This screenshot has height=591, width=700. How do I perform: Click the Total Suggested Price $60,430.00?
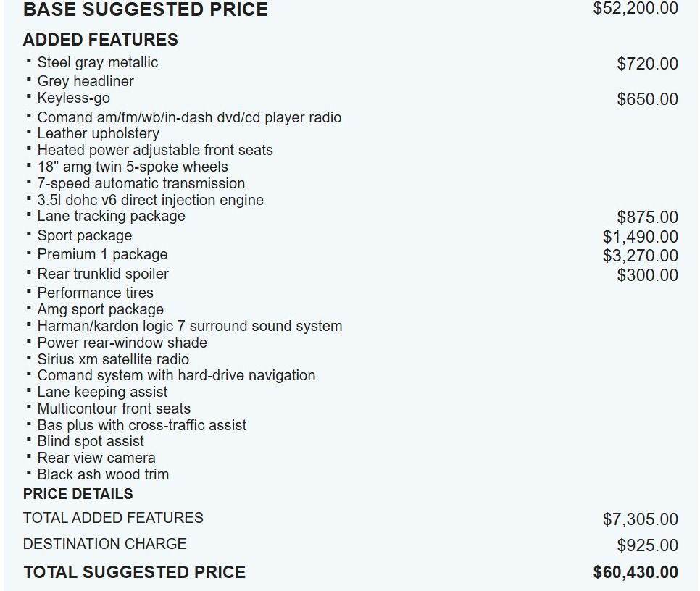(636, 572)
